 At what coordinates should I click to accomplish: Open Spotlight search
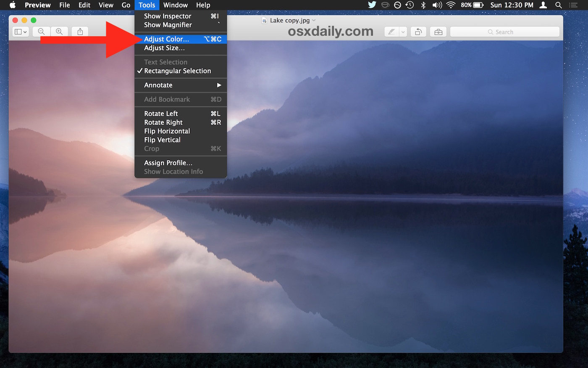click(x=559, y=5)
